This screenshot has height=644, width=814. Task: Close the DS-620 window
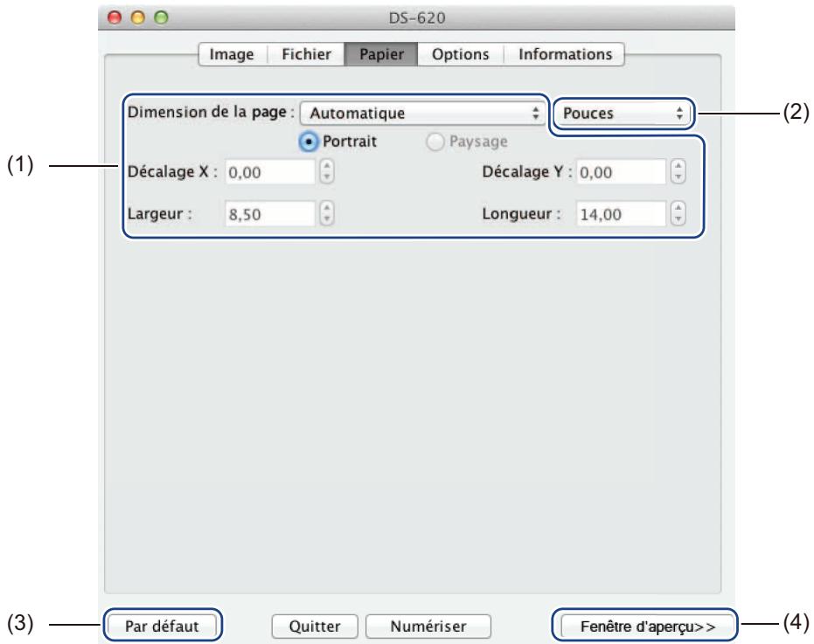click(115, 17)
